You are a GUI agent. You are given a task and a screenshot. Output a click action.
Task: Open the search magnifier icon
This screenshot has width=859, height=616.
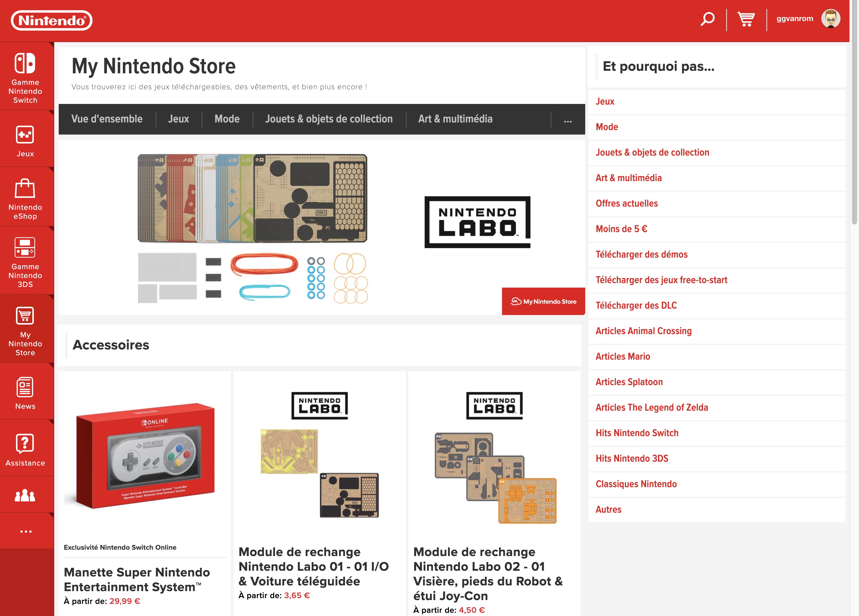(x=707, y=19)
